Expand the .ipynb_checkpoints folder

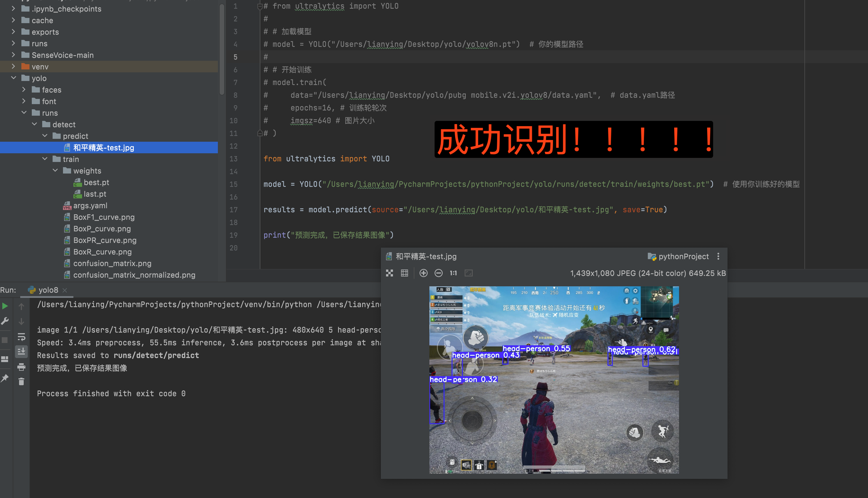13,9
